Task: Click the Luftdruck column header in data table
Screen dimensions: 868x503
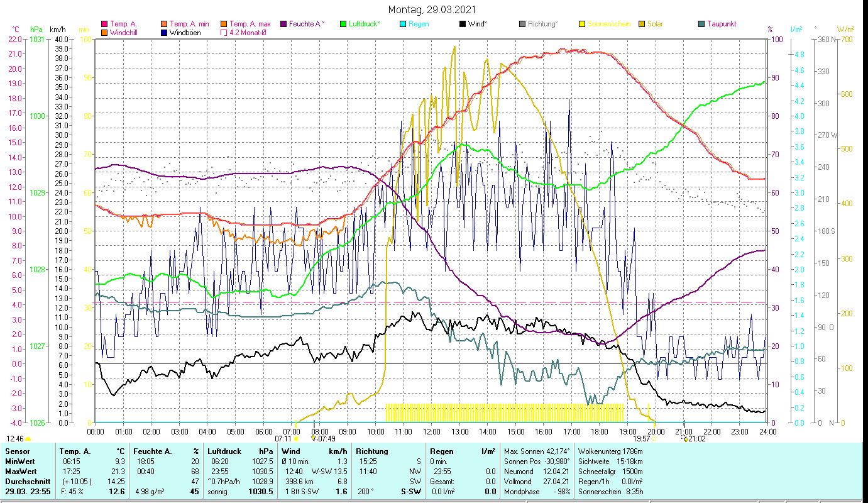Action: 224,451
